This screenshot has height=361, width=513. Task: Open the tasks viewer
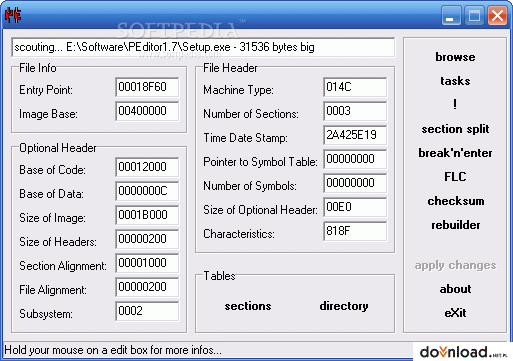click(x=455, y=81)
